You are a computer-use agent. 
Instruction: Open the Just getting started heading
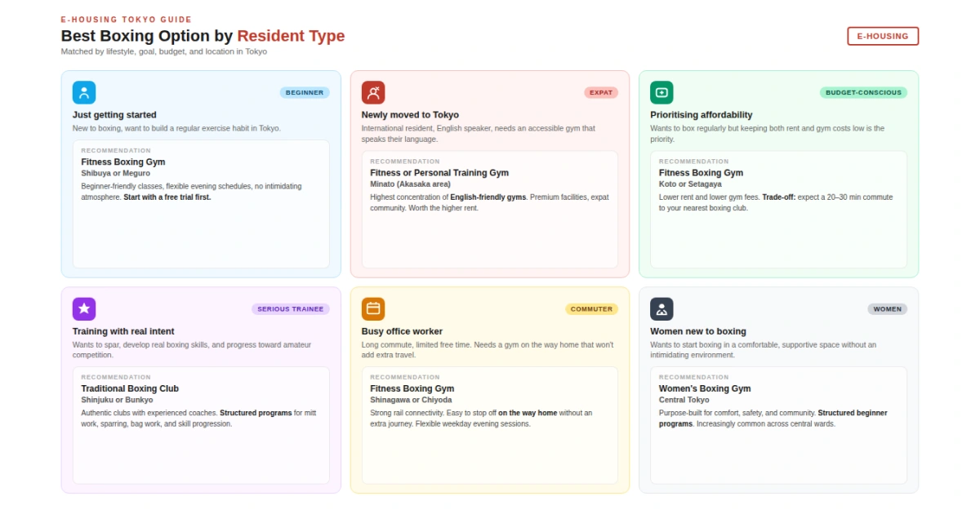click(x=114, y=115)
